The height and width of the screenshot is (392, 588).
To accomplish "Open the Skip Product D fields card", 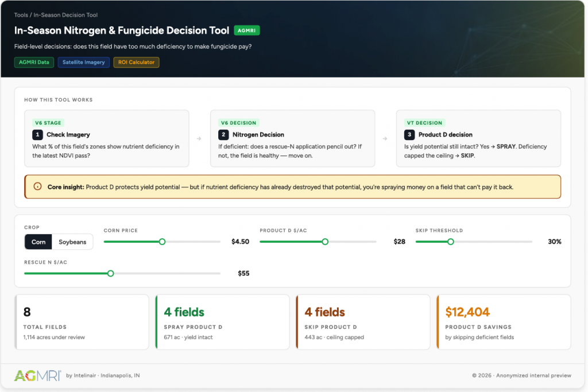I will tap(362, 322).
